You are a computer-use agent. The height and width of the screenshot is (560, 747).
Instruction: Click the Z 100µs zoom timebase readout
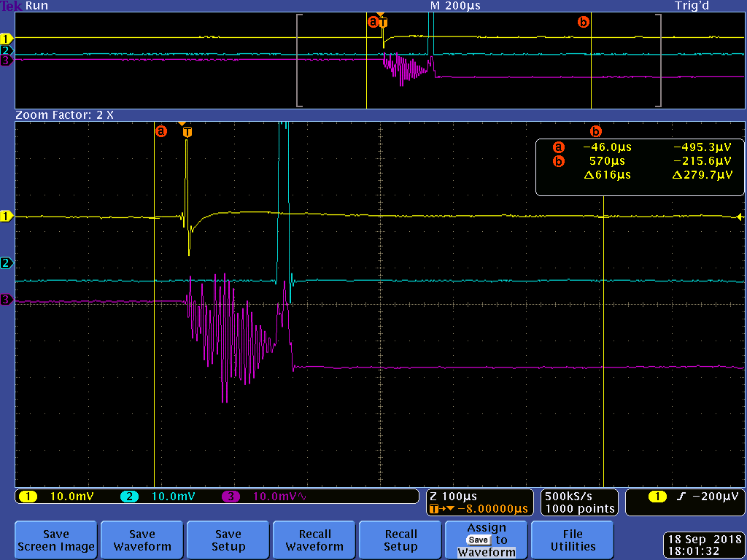[x=454, y=496]
